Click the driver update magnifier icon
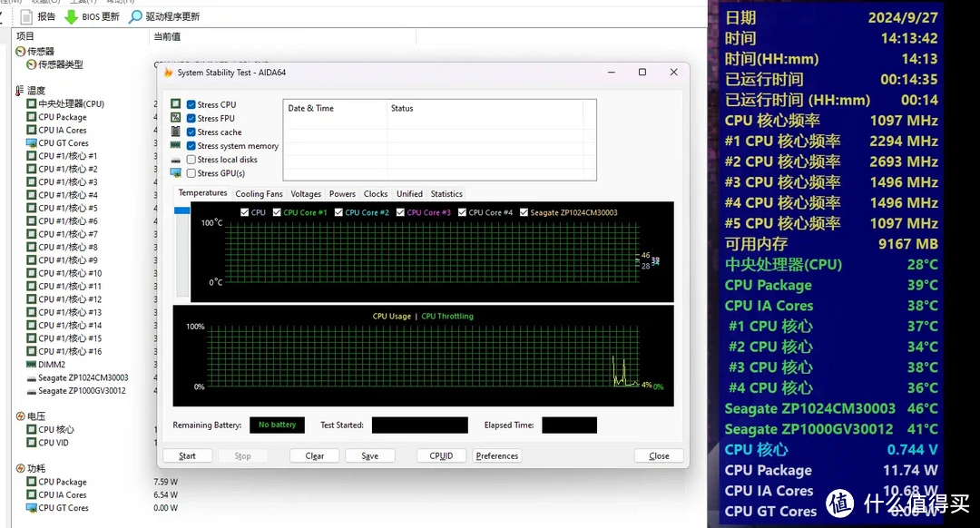Viewport: 980px width, 528px height. pos(135,17)
